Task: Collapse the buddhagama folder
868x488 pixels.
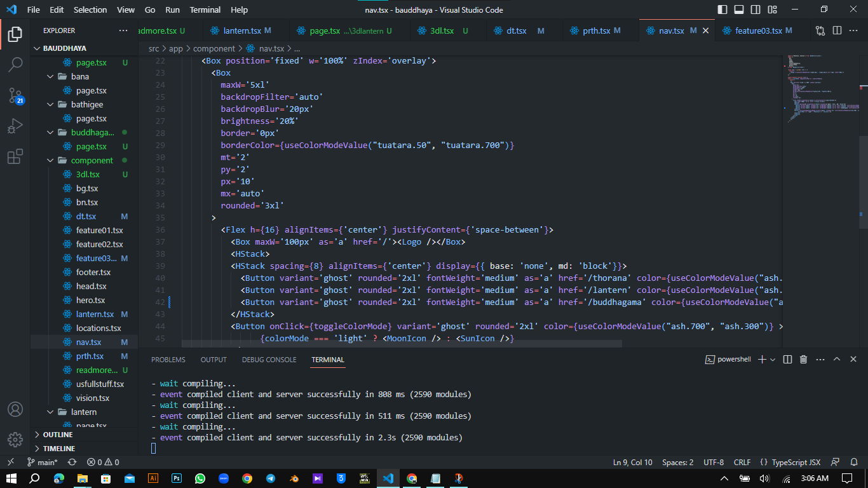Action: click(84, 132)
